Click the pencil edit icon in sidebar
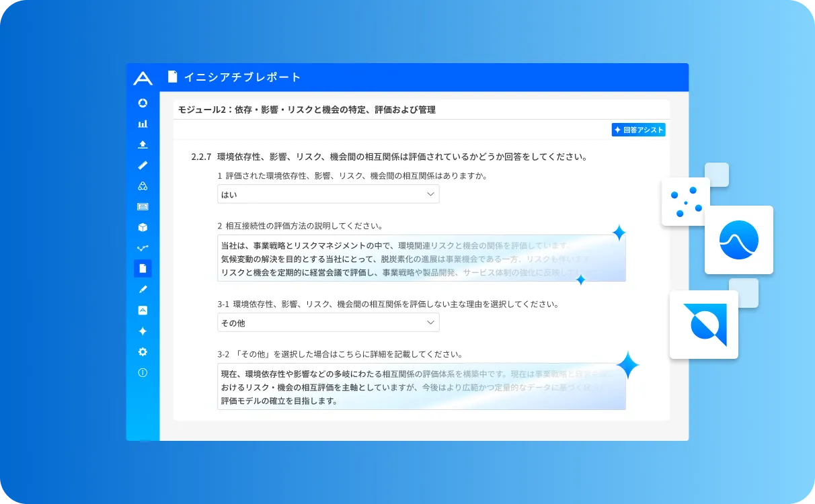The width and height of the screenshot is (815, 504). (143, 289)
